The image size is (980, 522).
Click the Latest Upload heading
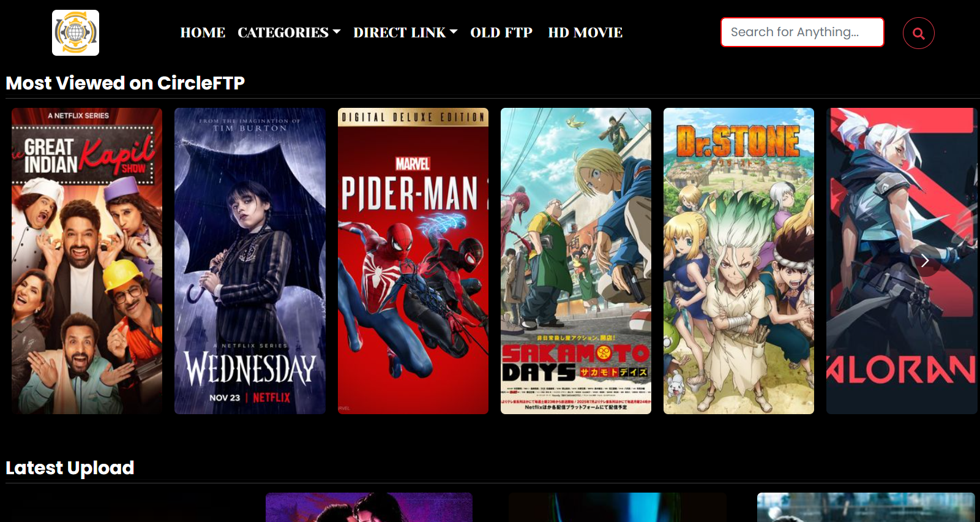point(70,468)
